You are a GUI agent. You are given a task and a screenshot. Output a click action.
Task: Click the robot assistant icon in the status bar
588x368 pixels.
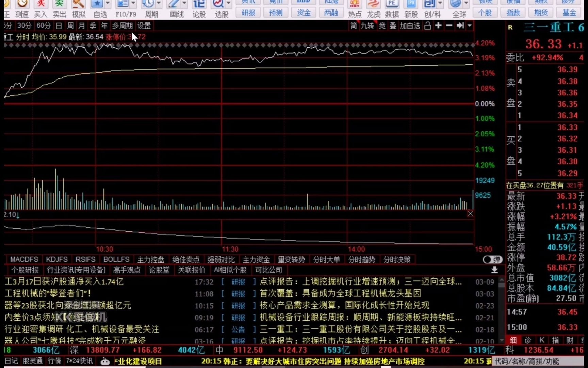[105, 361]
